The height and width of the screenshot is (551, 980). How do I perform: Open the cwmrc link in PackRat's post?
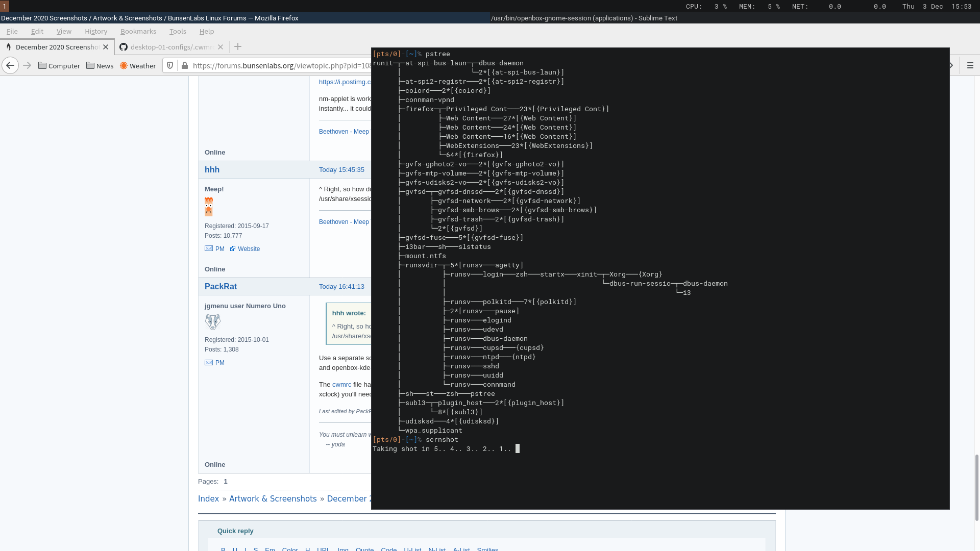tap(341, 385)
